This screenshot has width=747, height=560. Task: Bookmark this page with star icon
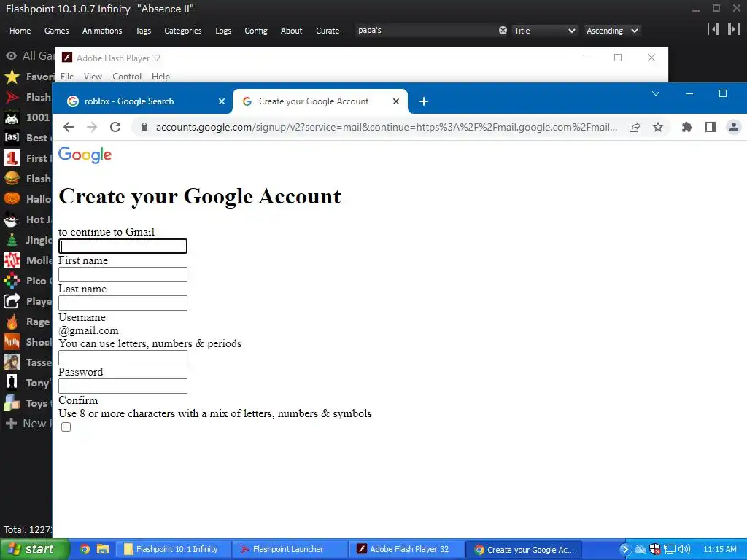pyautogui.click(x=658, y=127)
